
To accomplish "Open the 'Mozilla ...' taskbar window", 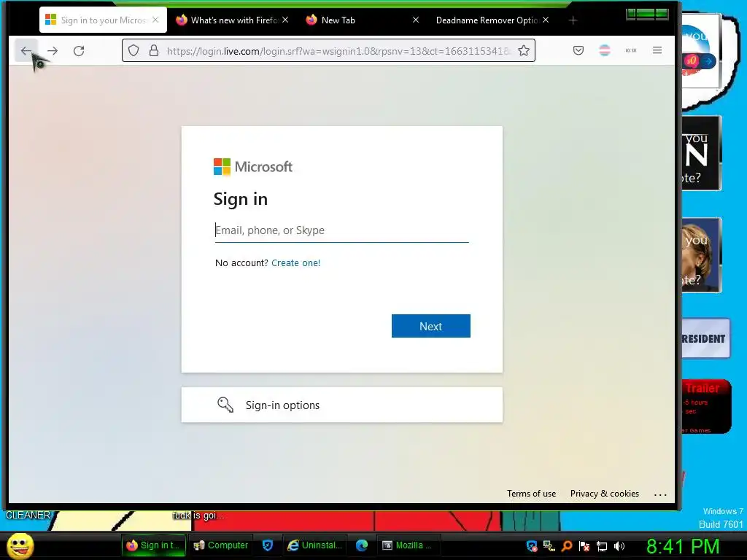I will pos(409,545).
